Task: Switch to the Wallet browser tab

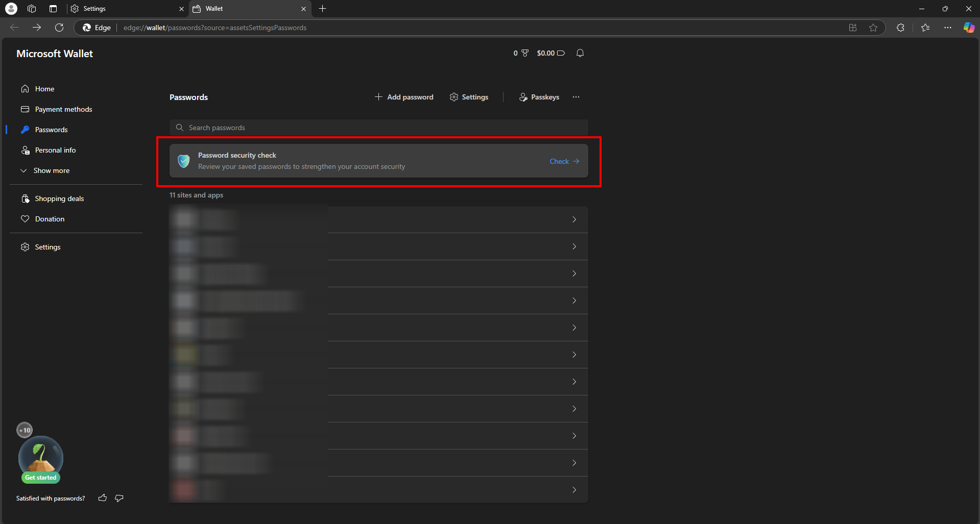Action: [x=250, y=9]
